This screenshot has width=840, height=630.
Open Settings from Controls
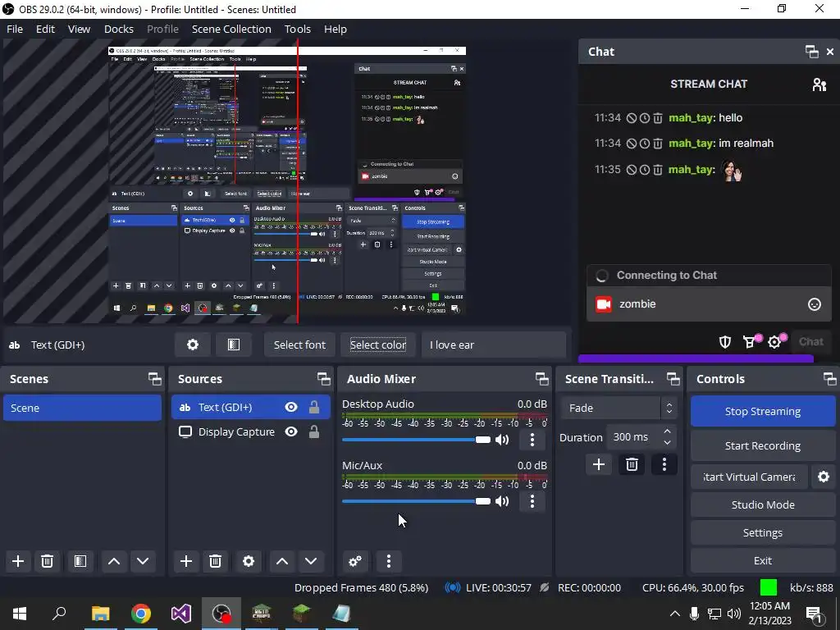[x=763, y=533]
